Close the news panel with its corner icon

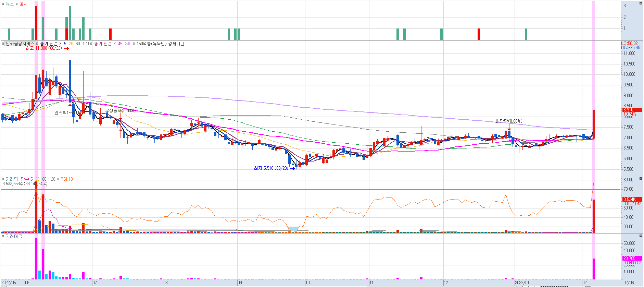(x=641, y=3)
